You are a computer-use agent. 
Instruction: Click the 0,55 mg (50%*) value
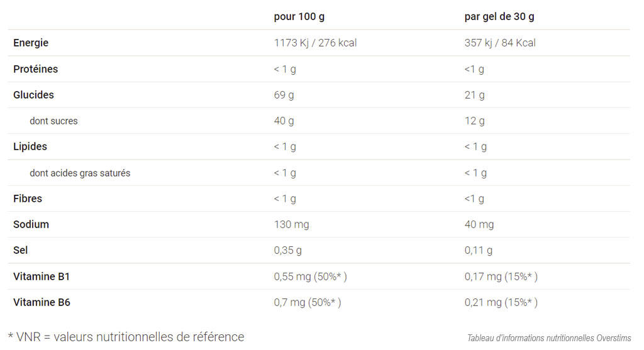click(310, 276)
